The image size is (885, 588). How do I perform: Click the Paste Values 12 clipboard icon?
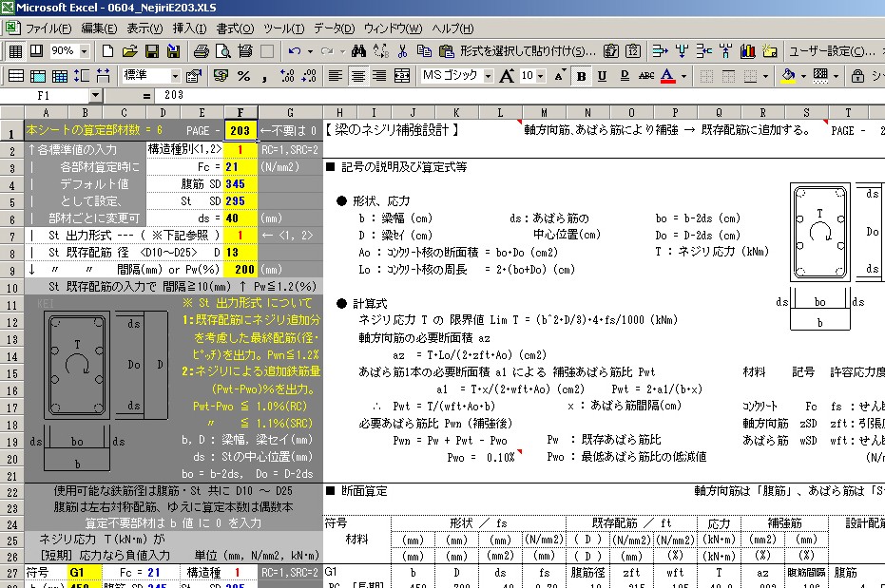(x=633, y=51)
